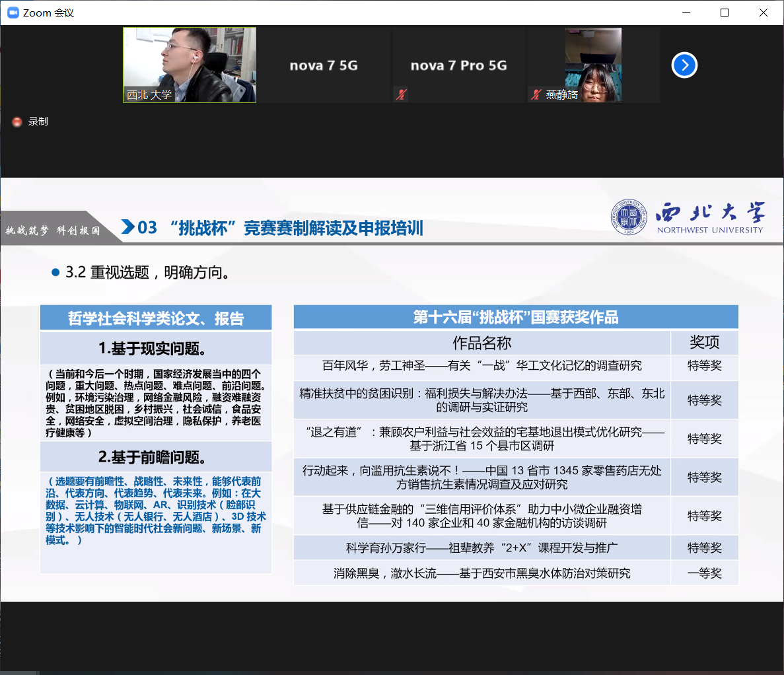Select the nova 7 5G participant tile
This screenshot has height=675, width=784.
pyautogui.click(x=324, y=65)
